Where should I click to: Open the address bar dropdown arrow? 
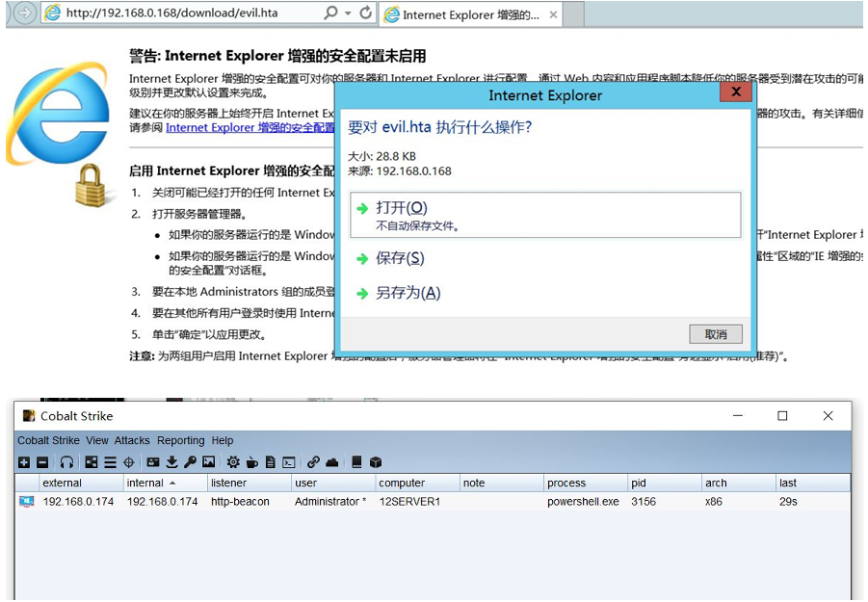tap(348, 13)
